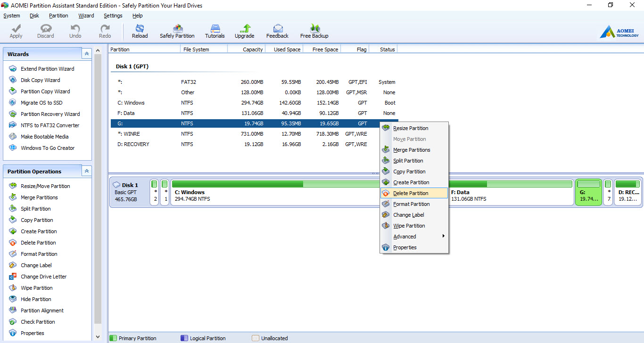The width and height of the screenshot is (644, 343).
Task: Click the green Primary Partition legend swatch
Action: [113, 338]
